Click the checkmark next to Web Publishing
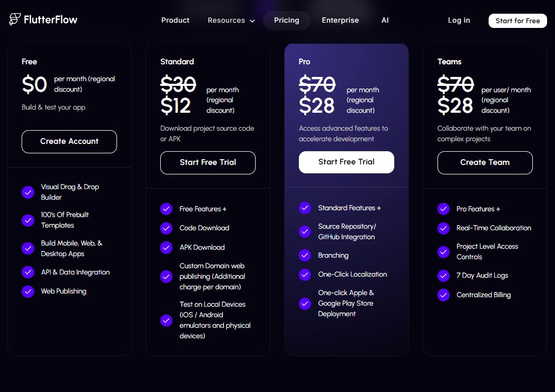555x392 pixels. 28,291
